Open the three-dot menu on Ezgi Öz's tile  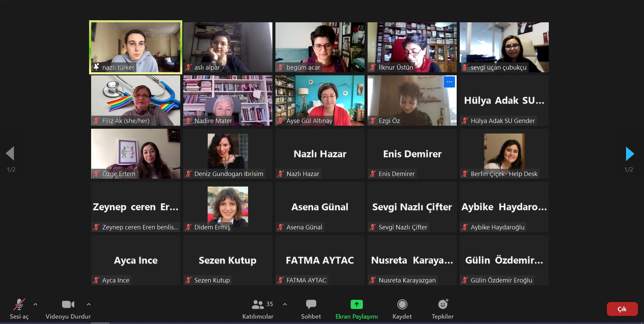point(449,82)
